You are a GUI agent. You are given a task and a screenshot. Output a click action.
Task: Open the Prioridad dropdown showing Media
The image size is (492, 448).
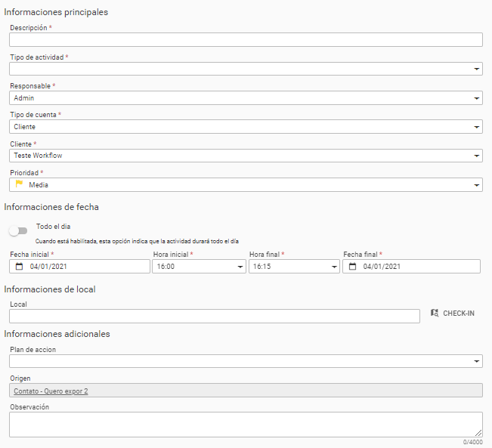tap(246, 185)
